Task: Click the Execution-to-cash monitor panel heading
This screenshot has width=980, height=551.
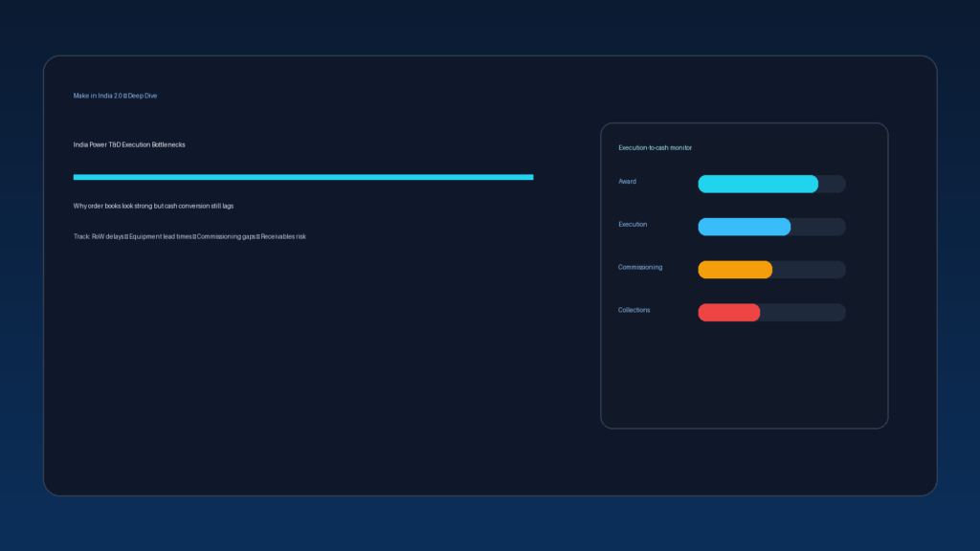Action: point(655,148)
